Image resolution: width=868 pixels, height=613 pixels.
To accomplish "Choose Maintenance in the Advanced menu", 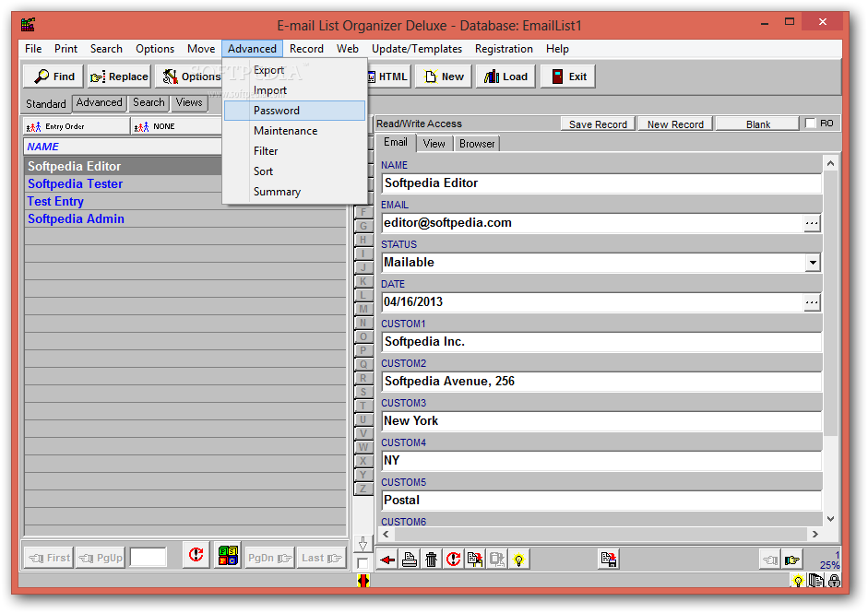I will pyautogui.click(x=294, y=131).
